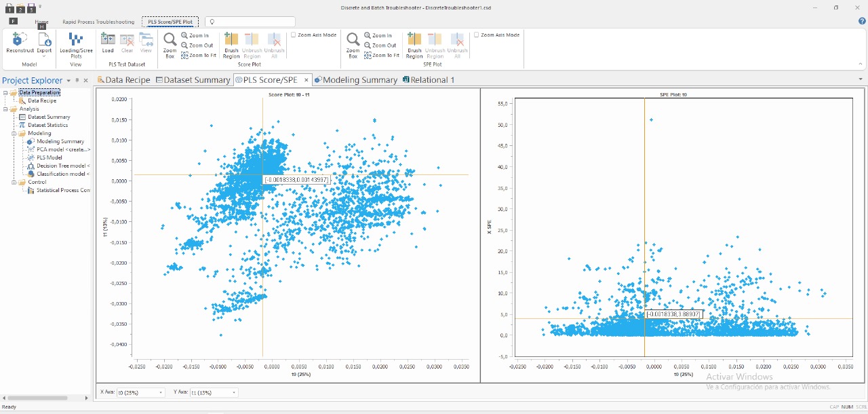Pin the Project Explorer panel
Screen dimensions: 868x414
pyautogui.click(x=77, y=80)
